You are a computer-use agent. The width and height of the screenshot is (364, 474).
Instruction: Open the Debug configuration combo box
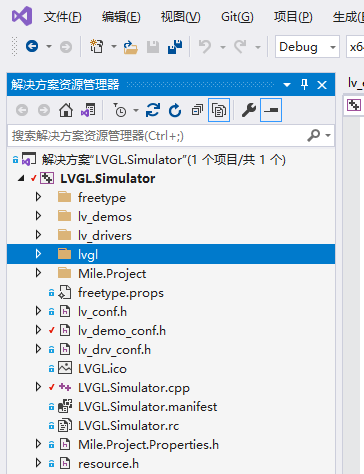(x=307, y=47)
